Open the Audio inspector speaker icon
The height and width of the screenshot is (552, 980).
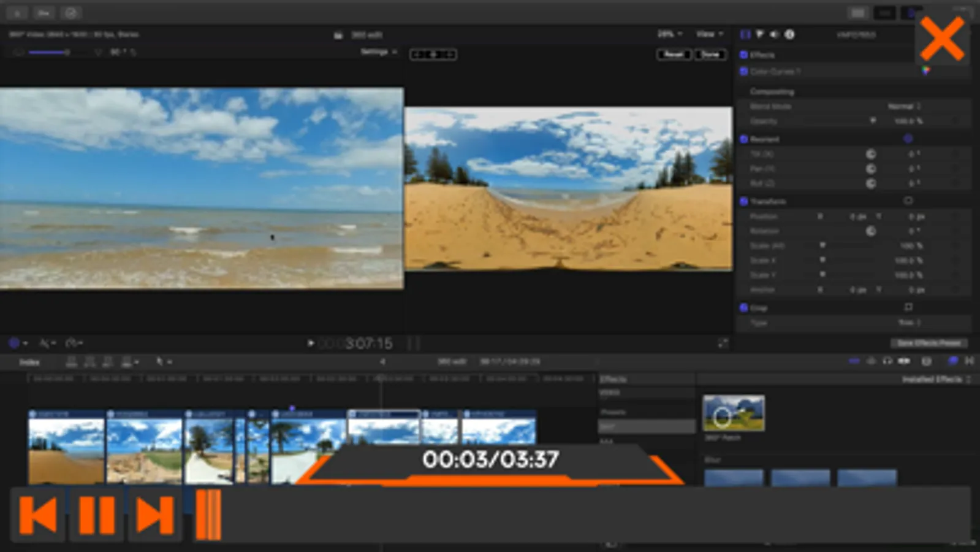pyautogui.click(x=775, y=34)
